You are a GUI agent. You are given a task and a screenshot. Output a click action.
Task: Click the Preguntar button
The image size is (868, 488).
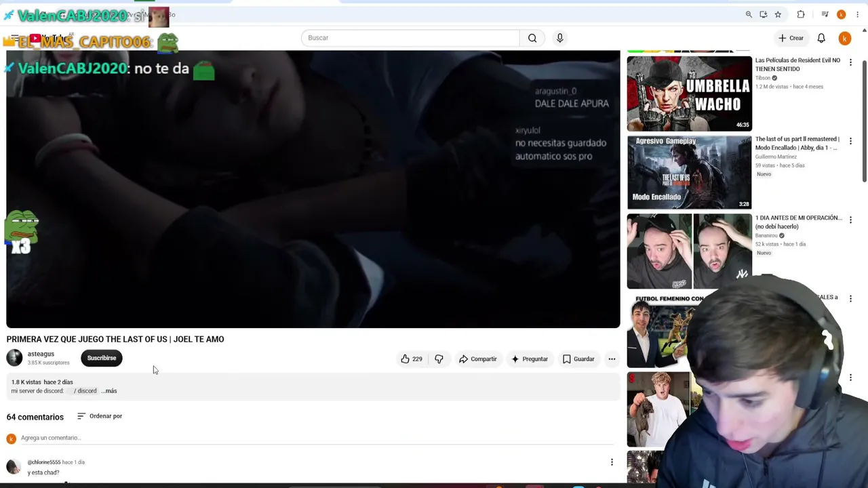[x=530, y=359]
